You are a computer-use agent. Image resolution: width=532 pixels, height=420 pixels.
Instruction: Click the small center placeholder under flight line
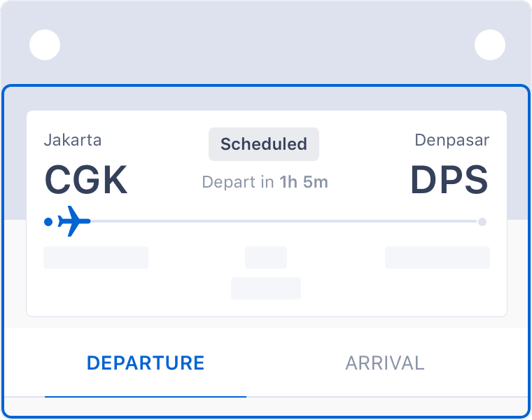click(x=266, y=258)
